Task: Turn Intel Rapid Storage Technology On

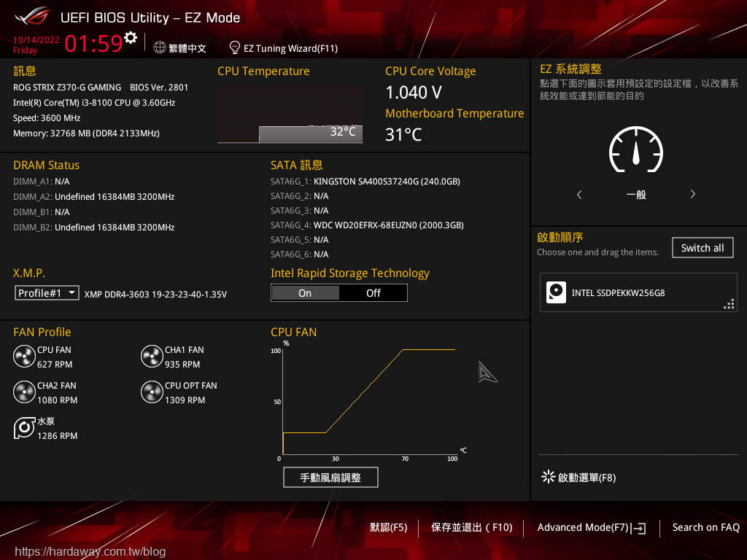Action: click(305, 293)
